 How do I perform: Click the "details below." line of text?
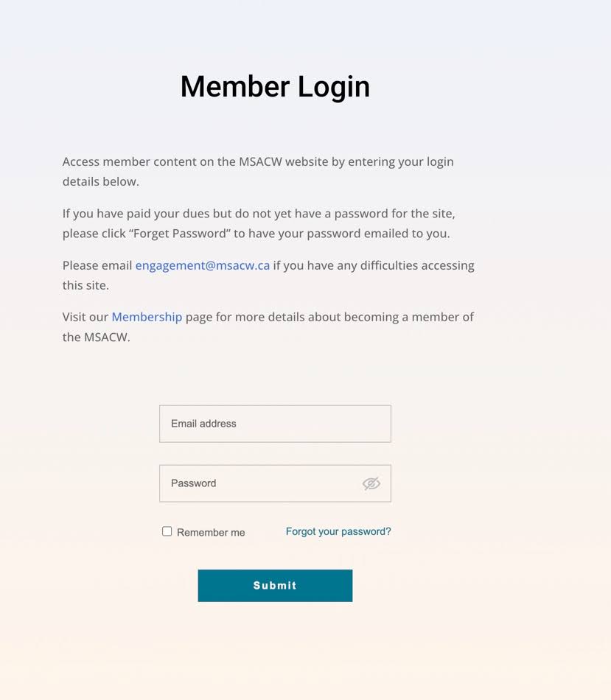click(100, 181)
